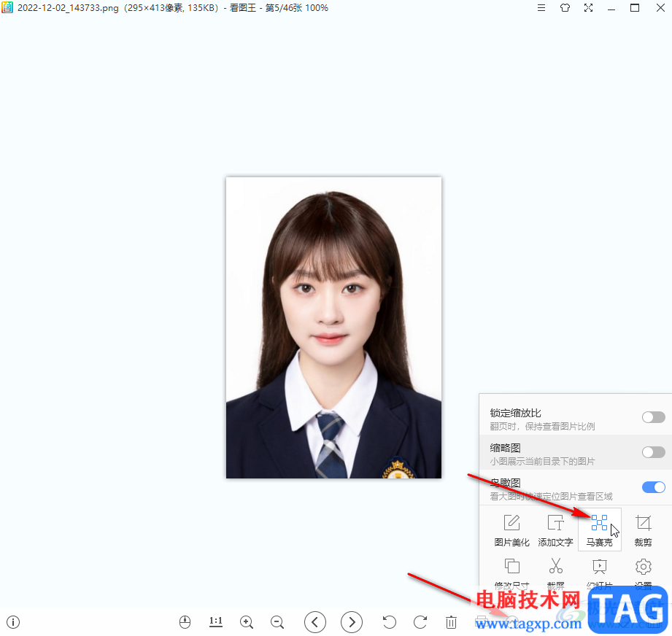Image resolution: width=672 pixels, height=636 pixels.
Task: Show image at 1:1 actual size
Action: click(x=215, y=622)
